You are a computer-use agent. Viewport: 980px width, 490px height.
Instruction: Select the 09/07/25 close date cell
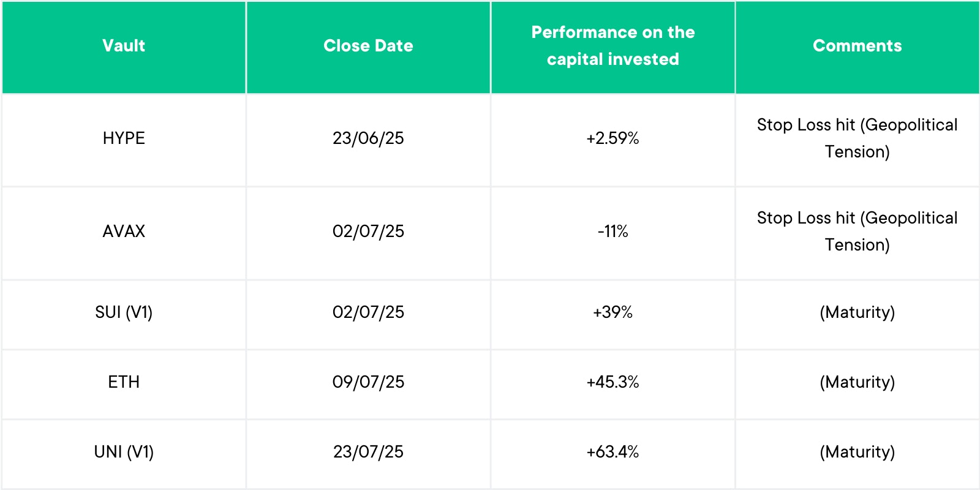(368, 382)
